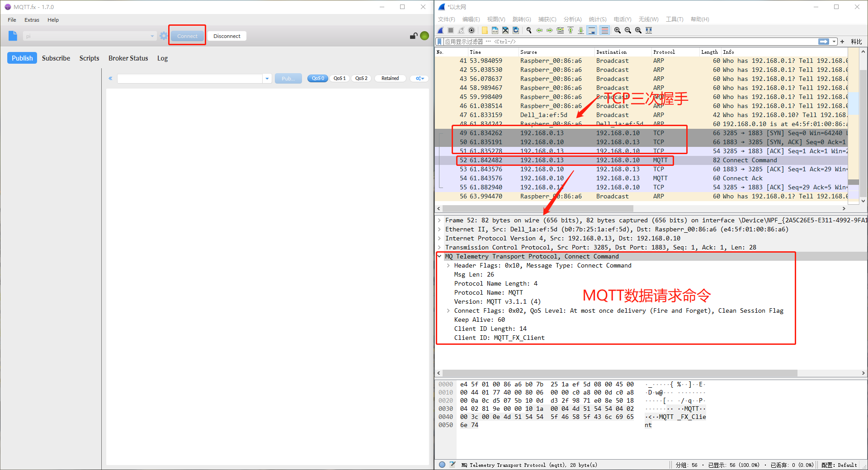
Task: Expand Transmission Control Protocol section
Action: point(439,247)
